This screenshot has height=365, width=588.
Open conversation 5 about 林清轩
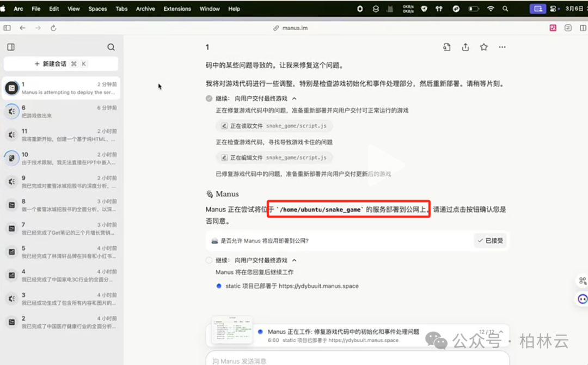pyautogui.click(x=61, y=252)
